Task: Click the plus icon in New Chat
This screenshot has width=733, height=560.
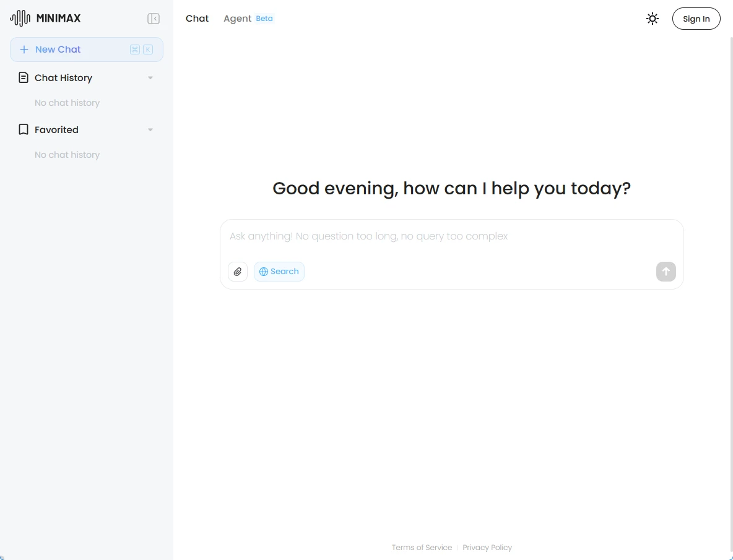Action: [x=24, y=50]
